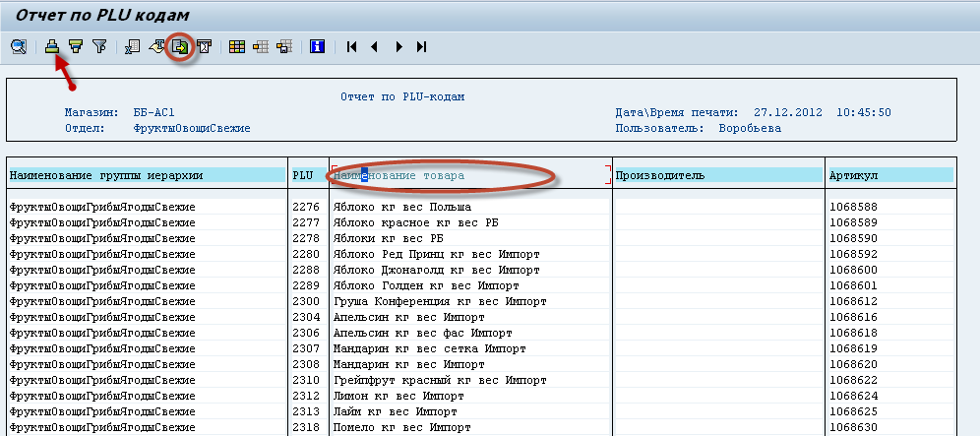Click 'Яблоко Джонаголд кг вес Импорт'
Image resolution: width=980 pixels, height=436 pixels.
436,271
